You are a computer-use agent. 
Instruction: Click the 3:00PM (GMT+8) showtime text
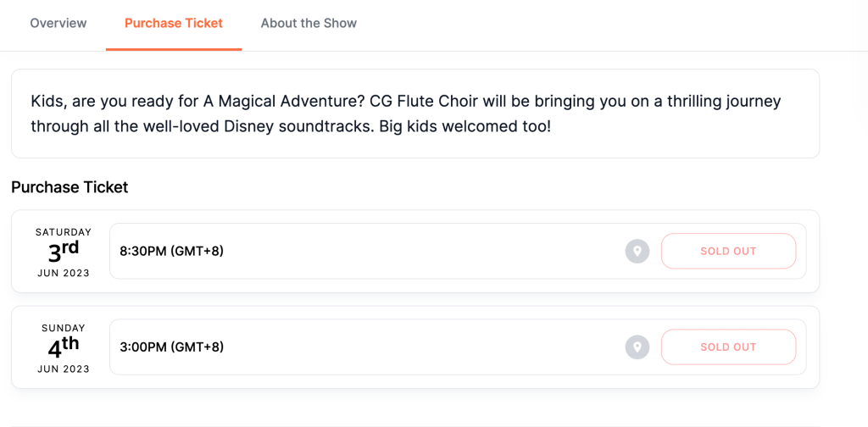[172, 347]
